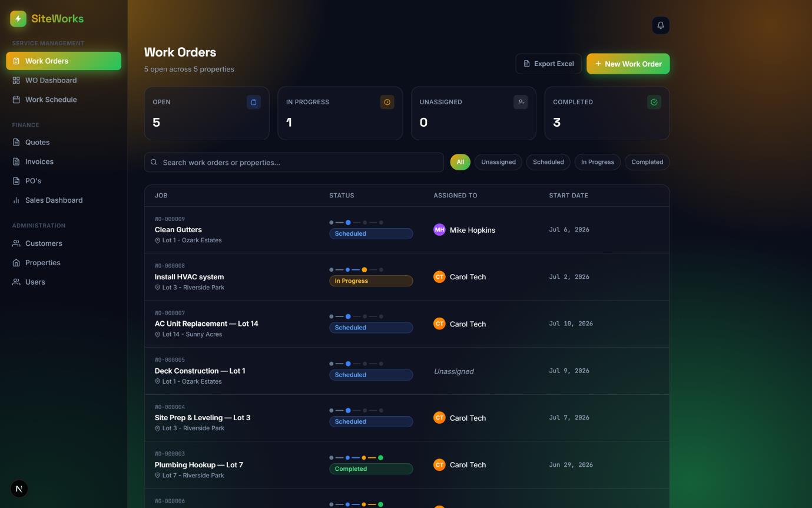The image size is (812, 508).
Task: Export work orders to Excel
Action: point(548,64)
